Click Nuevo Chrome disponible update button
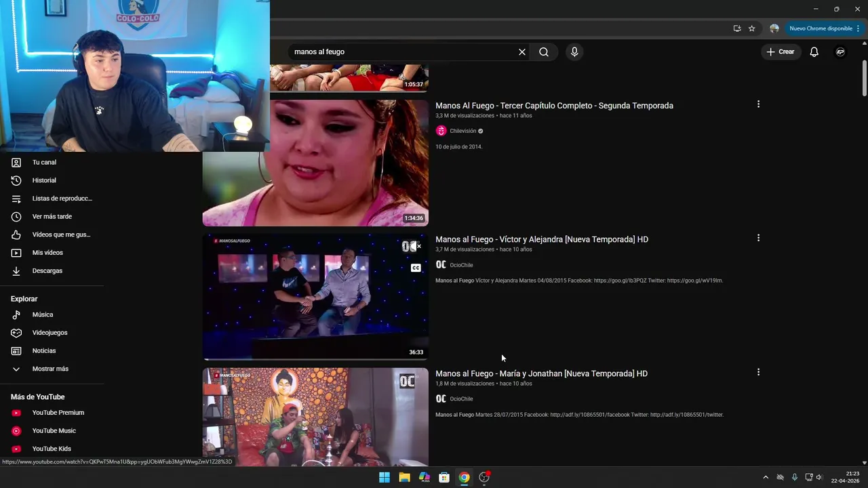The height and width of the screenshot is (488, 868). 821,28
